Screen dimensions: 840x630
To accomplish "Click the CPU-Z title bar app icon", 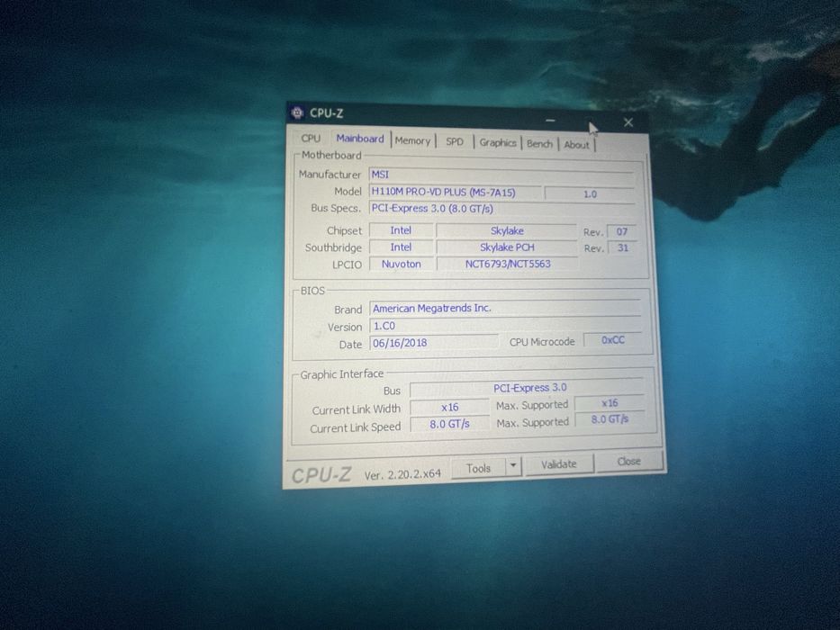I will (x=297, y=112).
